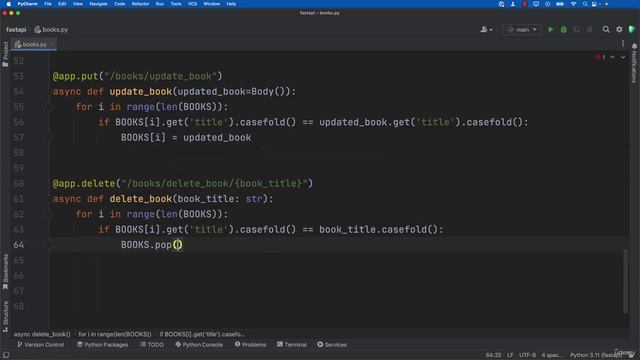The image size is (640, 360).
Task: Select Python 3.11 interpreter in status bar
Action: click(596, 355)
